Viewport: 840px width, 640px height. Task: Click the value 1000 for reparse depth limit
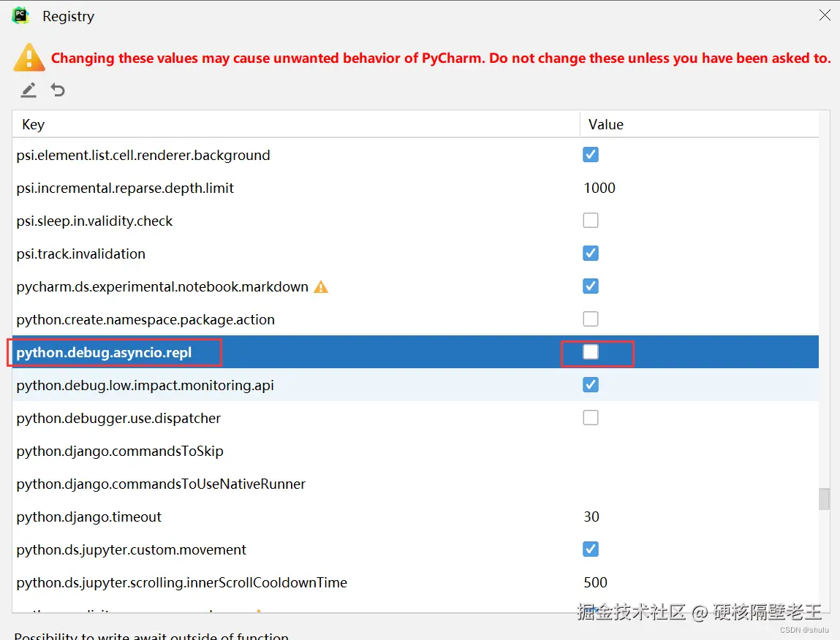click(x=599, y=188)
